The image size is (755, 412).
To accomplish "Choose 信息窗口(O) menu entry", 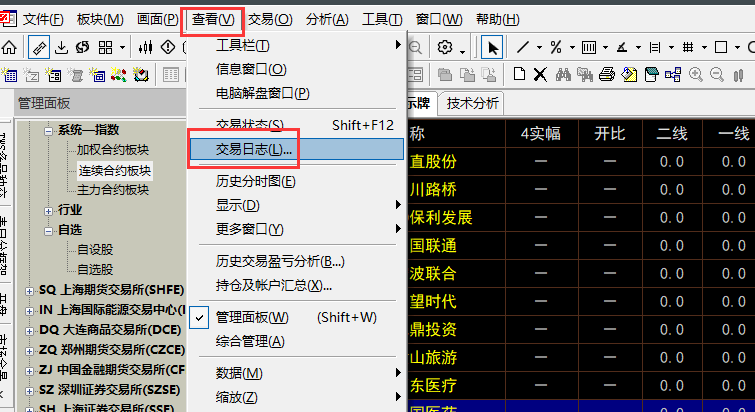I will coord(297,69).
